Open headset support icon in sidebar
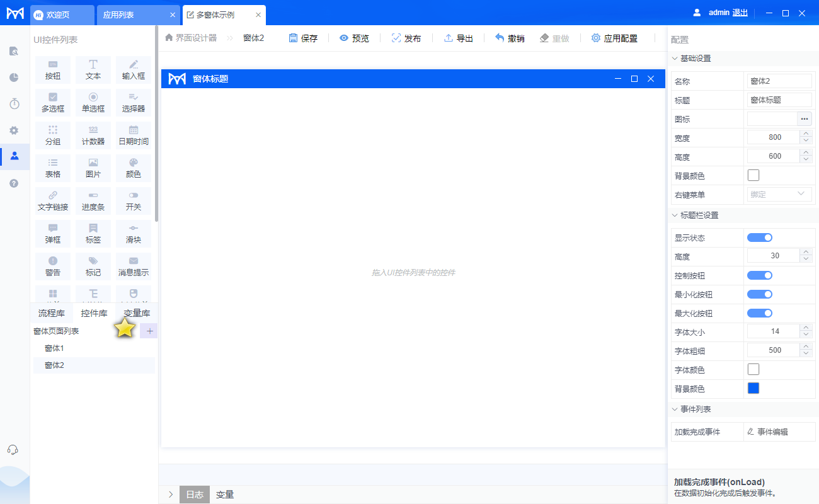 point(13,449)
